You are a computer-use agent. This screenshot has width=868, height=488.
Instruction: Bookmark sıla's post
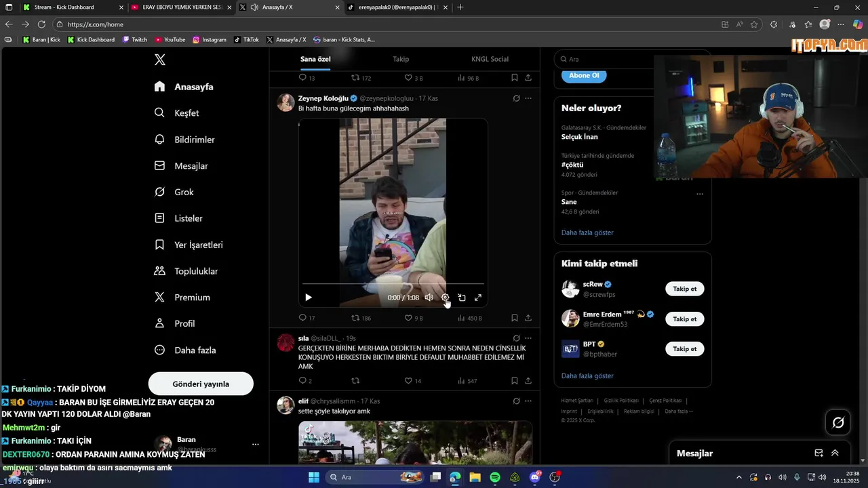515,381
